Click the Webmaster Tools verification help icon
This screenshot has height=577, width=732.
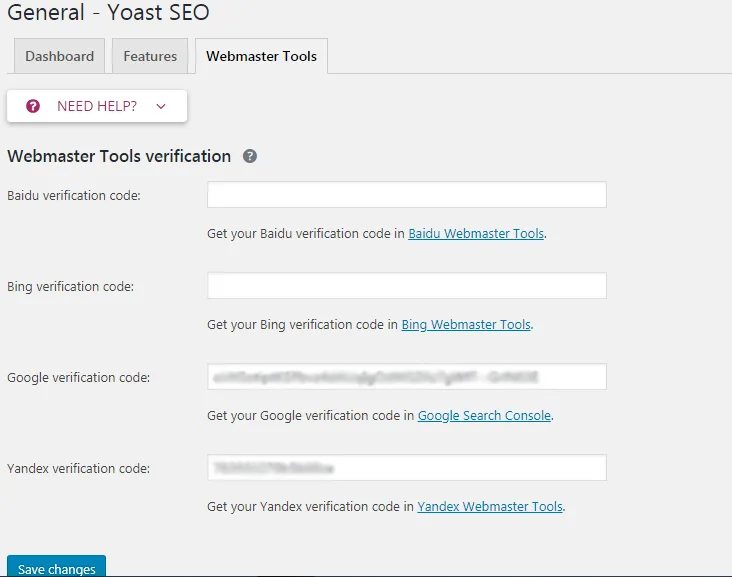click(250, 156)
